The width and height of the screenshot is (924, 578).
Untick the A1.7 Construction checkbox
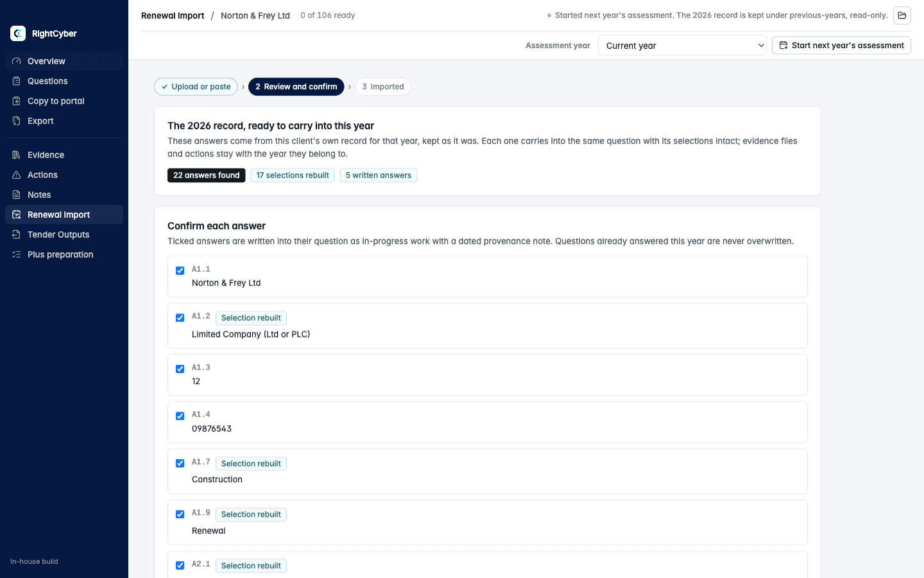point(180,463)
